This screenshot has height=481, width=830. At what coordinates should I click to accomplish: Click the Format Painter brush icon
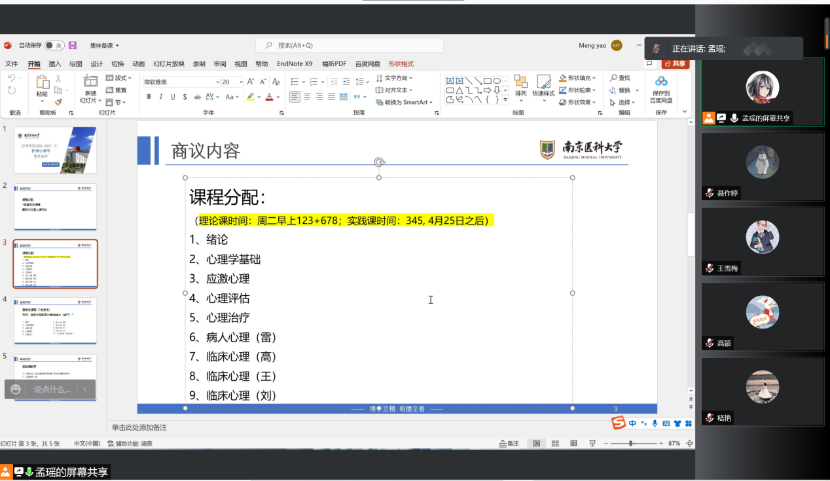point(58,101)
